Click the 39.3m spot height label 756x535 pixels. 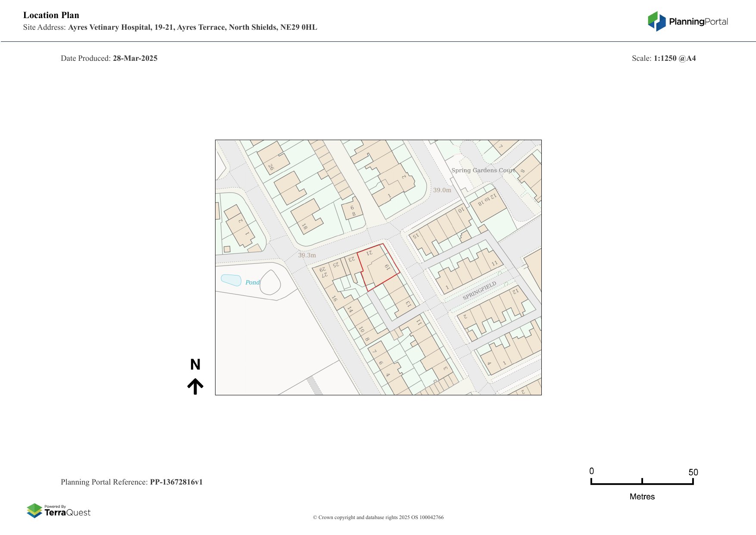(x=307, y=255)
